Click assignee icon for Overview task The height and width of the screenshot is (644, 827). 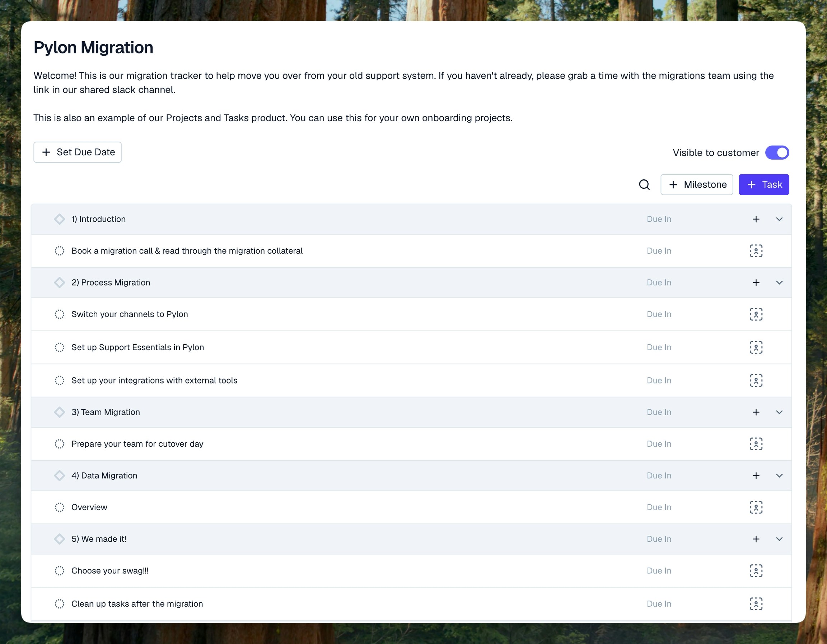(756, 507)
